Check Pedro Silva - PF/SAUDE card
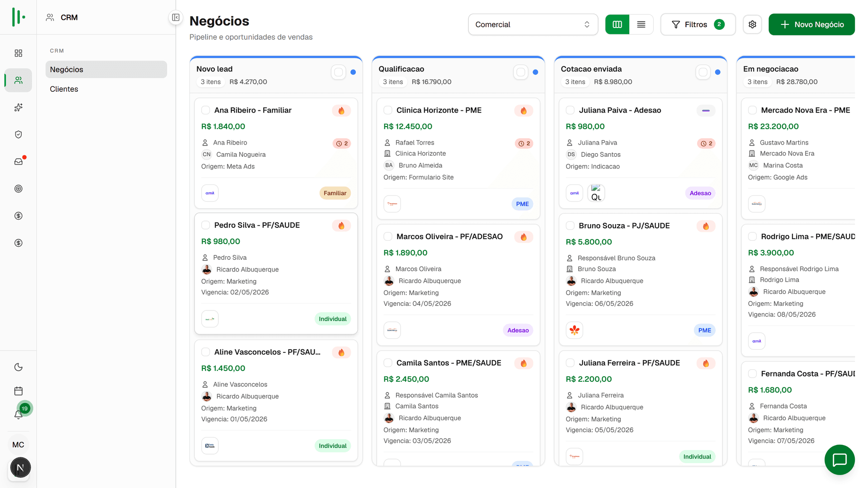The height and width of the screenshot is (488, 868). 206,225
